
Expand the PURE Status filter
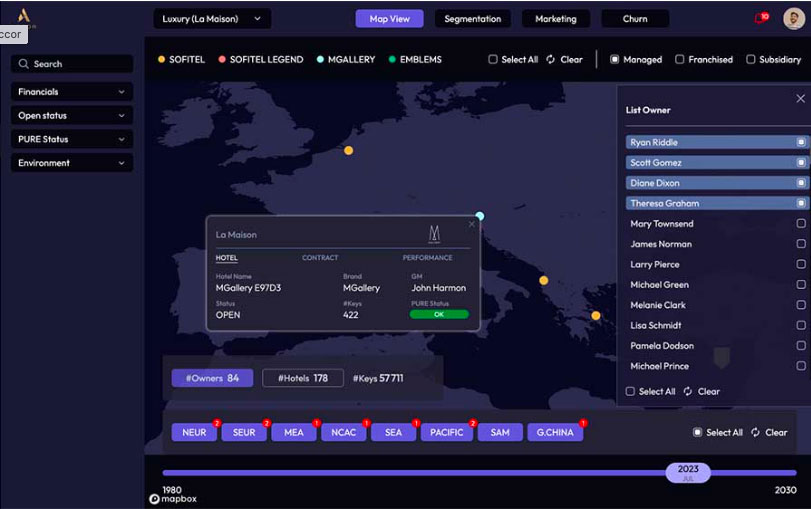coord(72,139)
